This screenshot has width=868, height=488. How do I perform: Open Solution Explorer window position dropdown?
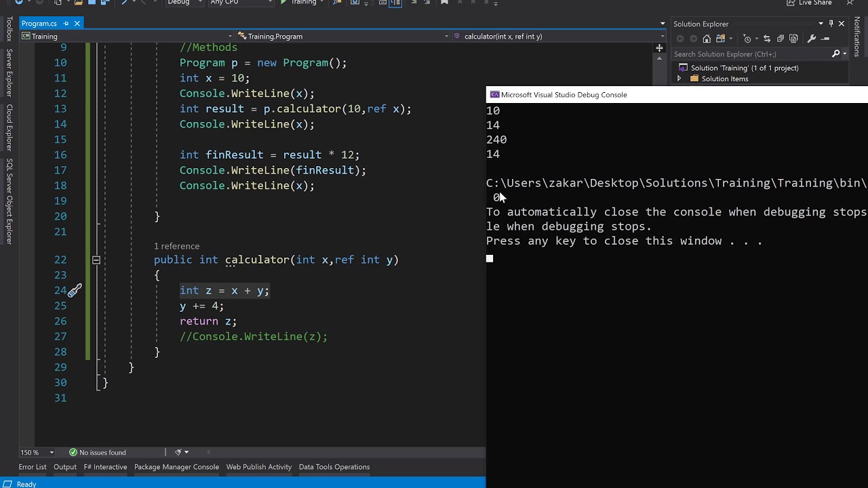click(x=821, y=24)
